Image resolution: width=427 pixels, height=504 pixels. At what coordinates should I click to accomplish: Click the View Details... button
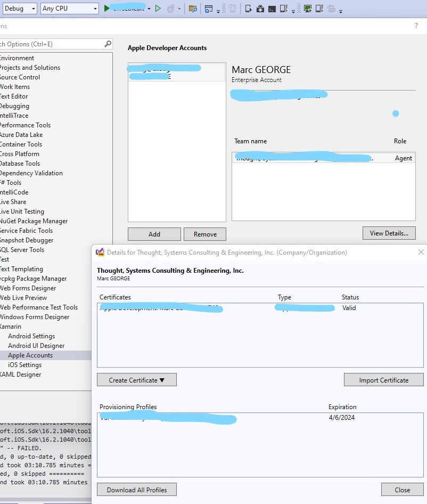coord(389,233)
